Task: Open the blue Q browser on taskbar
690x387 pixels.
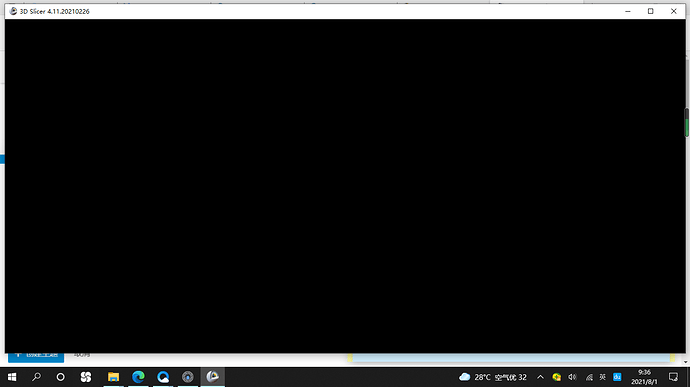Action: tap(163, 377)
